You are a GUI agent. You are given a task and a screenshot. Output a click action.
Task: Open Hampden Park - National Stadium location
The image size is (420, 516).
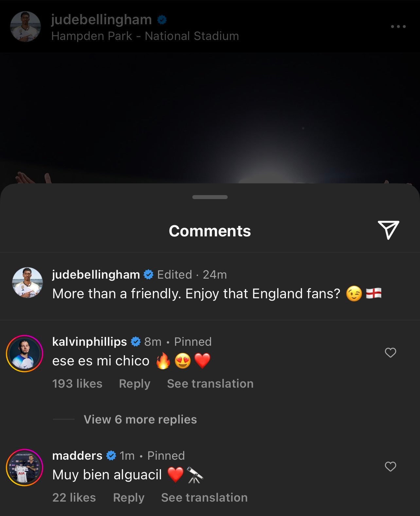click(145, 36)
